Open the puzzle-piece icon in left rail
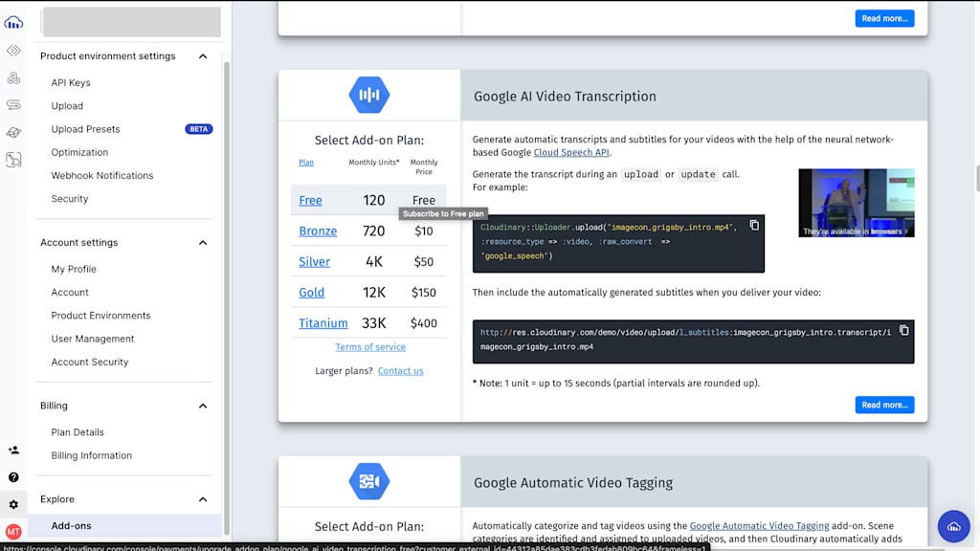 pos(13,160)
